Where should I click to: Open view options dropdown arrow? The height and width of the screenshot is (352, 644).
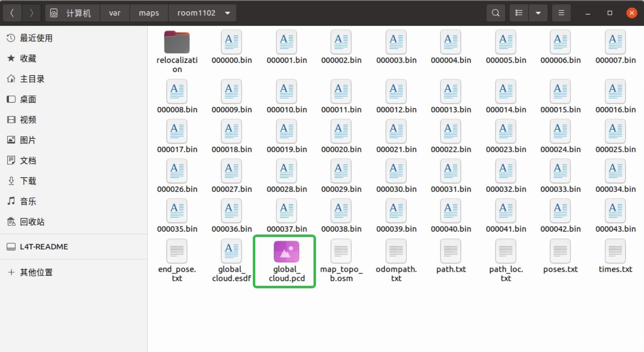pos(538,13)
